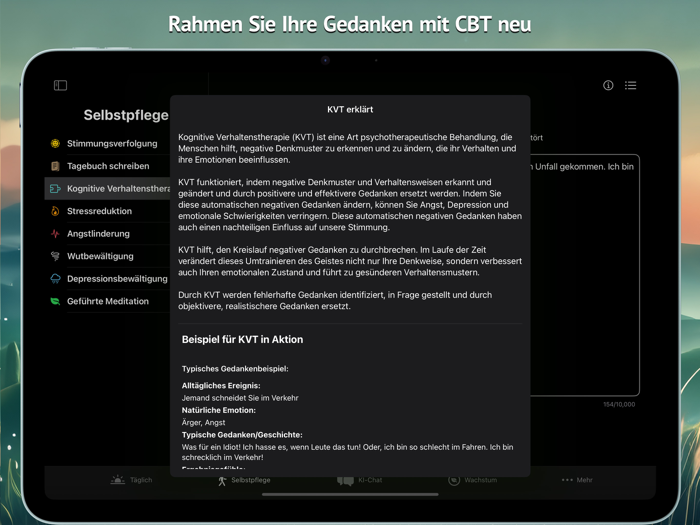The width and height of the screenshot is (700, 525).
Task: Click the paragraph starting KVT hilft, den Kreislauf
Action: click(x=350, y=261)
